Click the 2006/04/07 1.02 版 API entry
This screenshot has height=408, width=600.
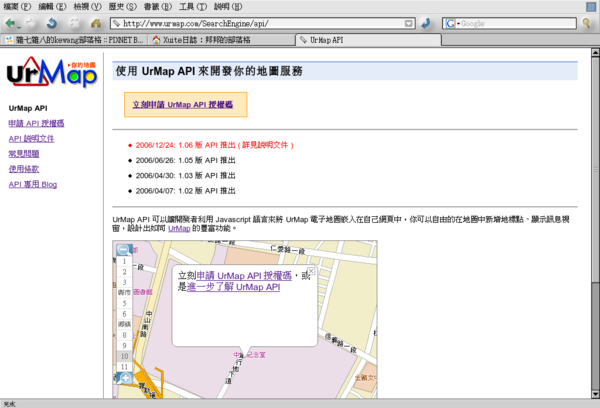(x=186, y=191)
